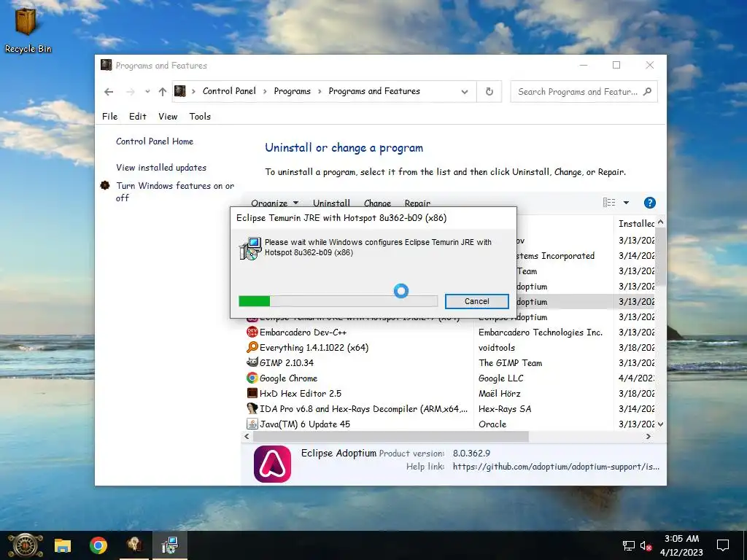Viewport: 747px width, 560px height.
Task: Click the Java 6 Update icon
Action: tap(252, 424)
